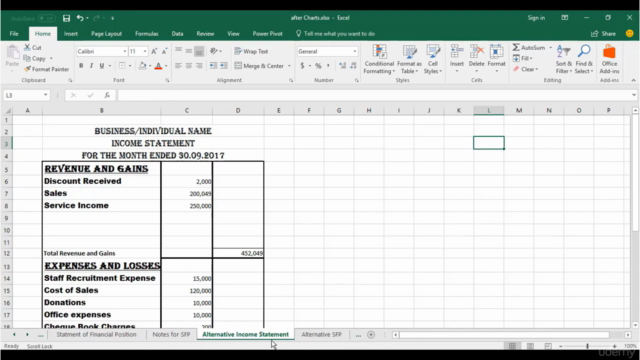Toggle Underline formatting
Image resolution: width=640 pixels, height=360 pixels.
coord(102,66)
